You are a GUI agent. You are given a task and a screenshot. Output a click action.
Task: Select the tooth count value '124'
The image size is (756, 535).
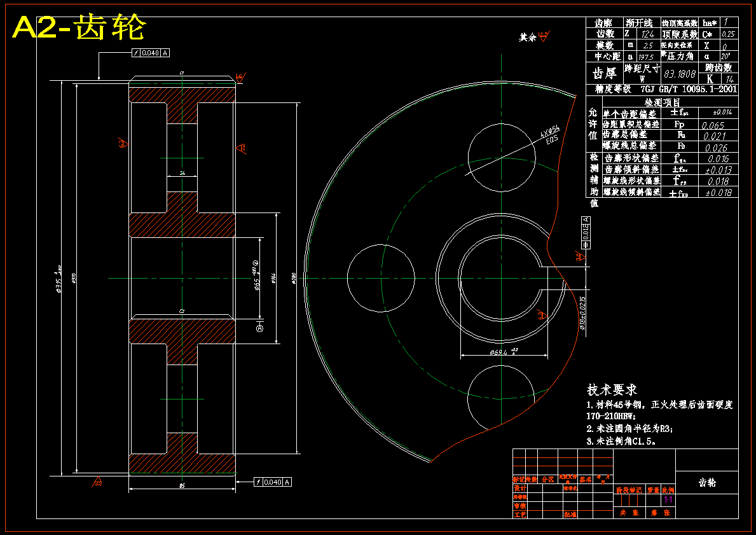click(647, 34)
